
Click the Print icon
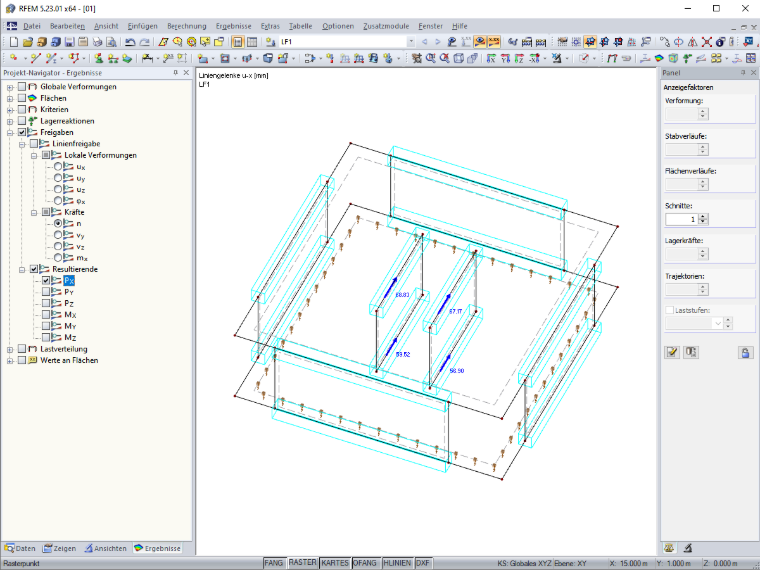click(x=98, y=42)
